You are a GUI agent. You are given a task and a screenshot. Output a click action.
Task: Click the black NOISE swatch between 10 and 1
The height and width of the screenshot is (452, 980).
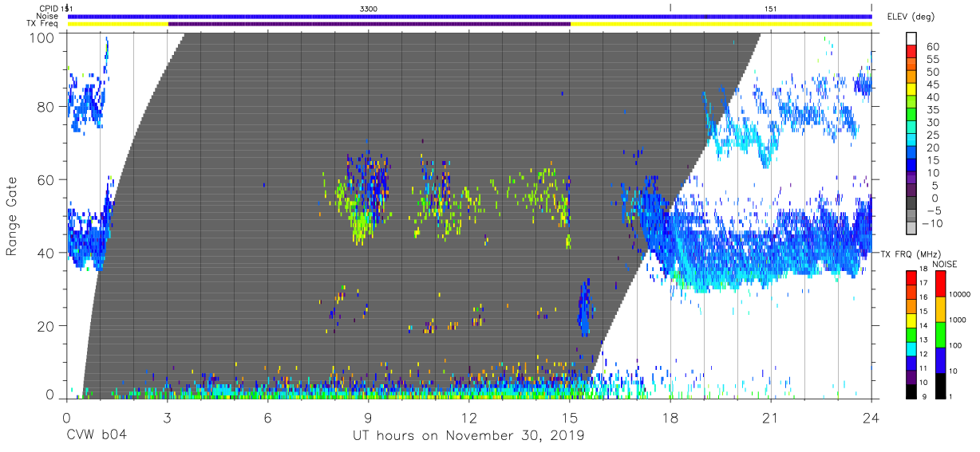click(x=940, y=385)
